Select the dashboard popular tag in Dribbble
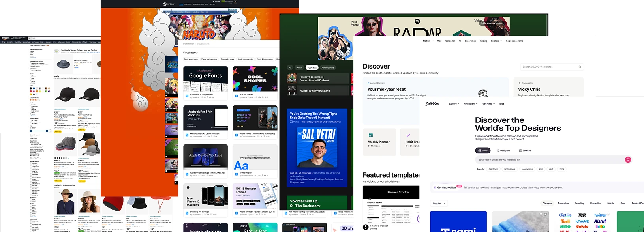 [493, 169]
